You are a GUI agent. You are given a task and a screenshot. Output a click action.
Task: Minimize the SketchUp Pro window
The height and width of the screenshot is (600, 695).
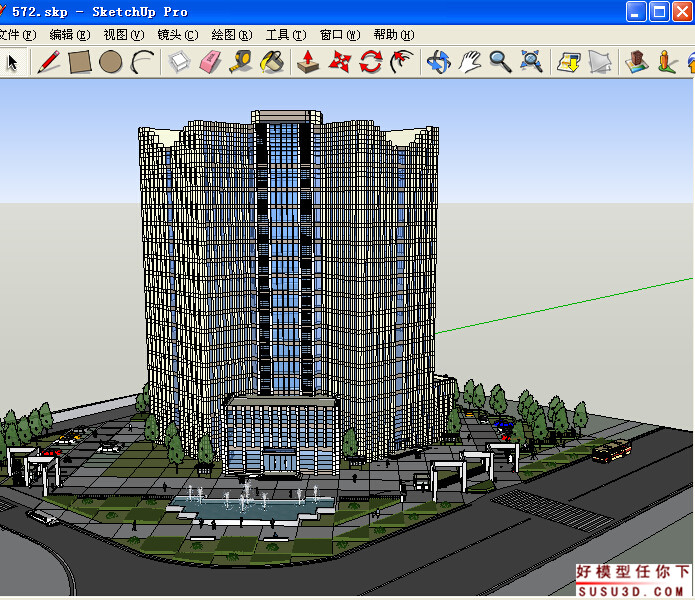[636, 12]
